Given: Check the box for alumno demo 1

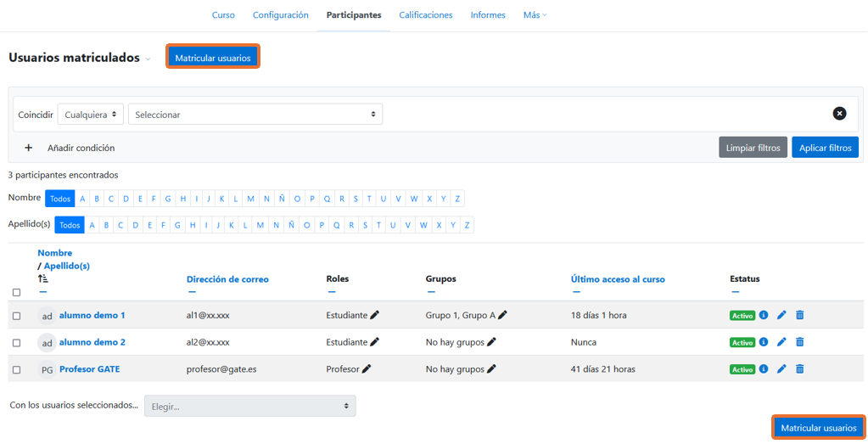Looking at the screenshot, I should (x=16, y=316).
